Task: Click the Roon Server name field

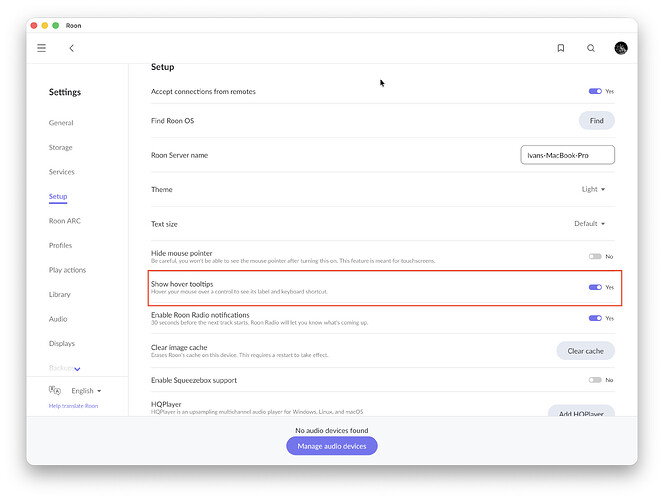Action: coord(567,155)
